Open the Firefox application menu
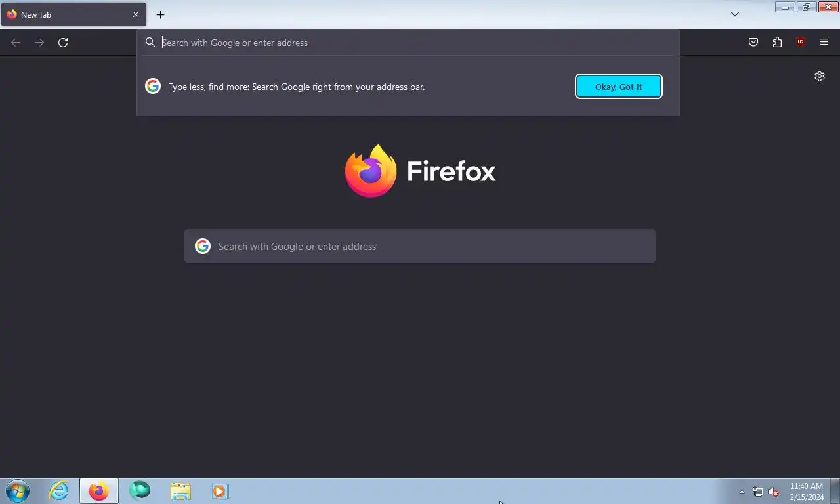 (824, 43)
